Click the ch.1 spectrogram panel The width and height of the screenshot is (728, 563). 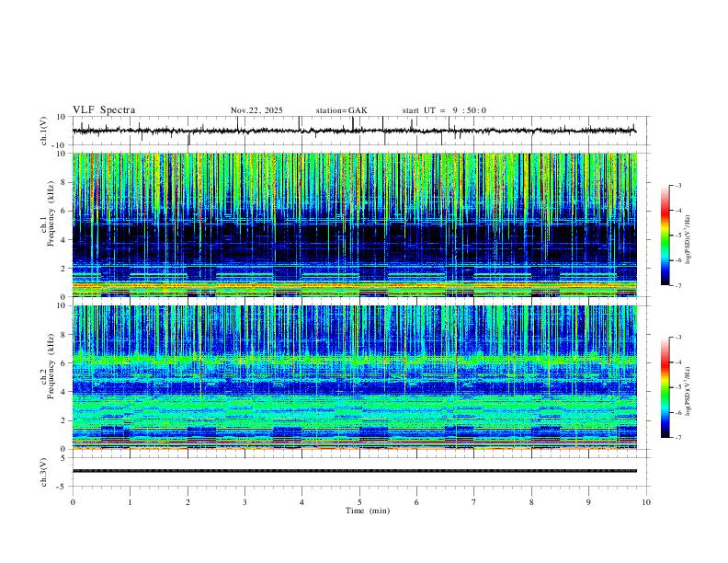pyautogui.click(x=355, y=224)
